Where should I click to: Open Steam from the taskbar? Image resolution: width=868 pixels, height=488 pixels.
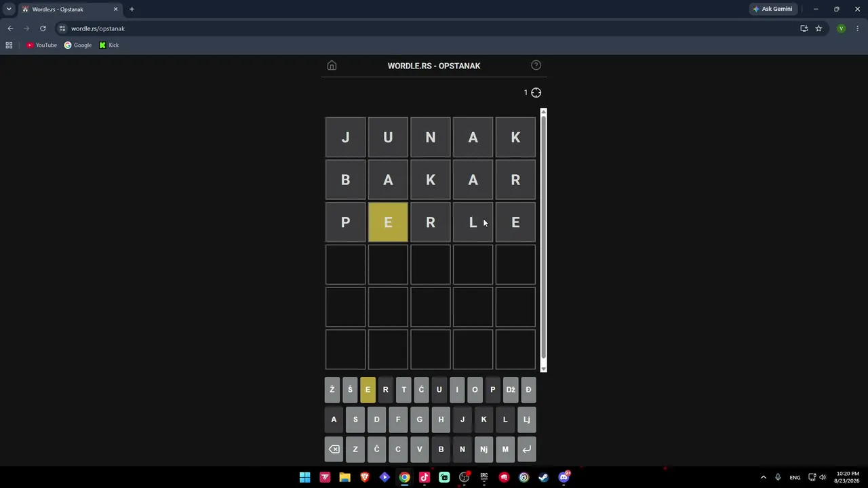(x=544, y=477)
